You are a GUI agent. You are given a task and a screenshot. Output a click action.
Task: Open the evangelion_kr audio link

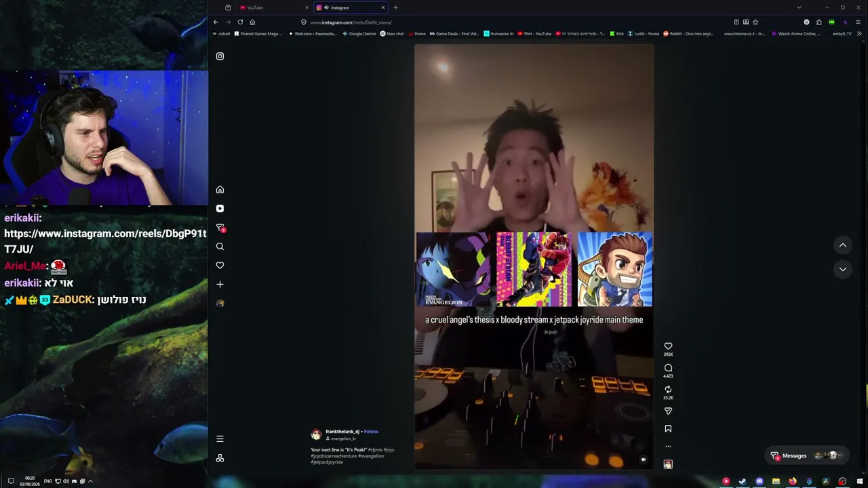click(343, 439)
